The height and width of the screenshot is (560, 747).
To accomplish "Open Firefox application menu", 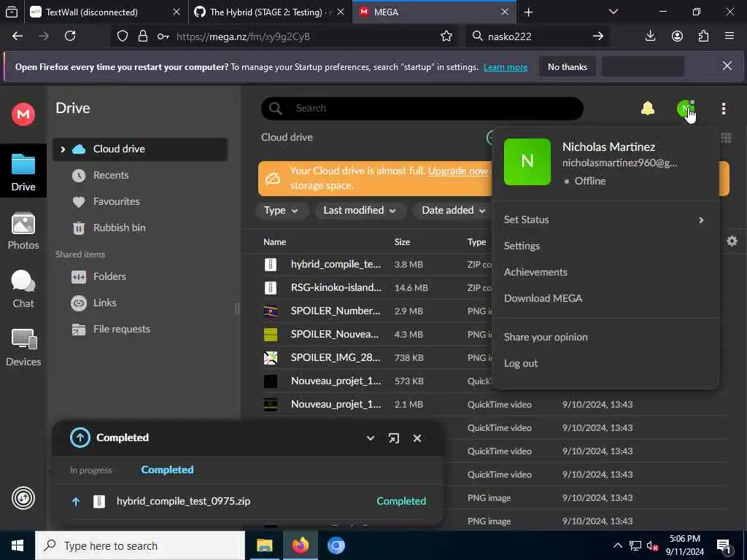I will coord(729,36).
